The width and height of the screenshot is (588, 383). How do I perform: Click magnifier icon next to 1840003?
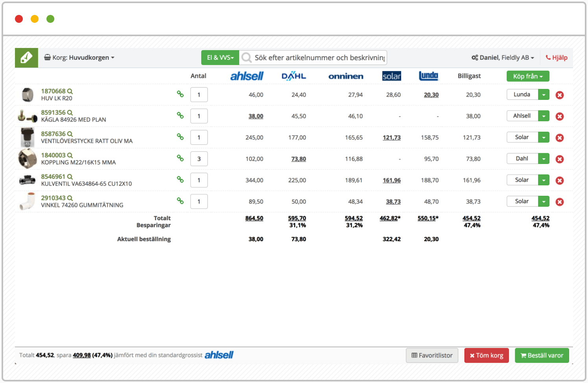(70, 155)
